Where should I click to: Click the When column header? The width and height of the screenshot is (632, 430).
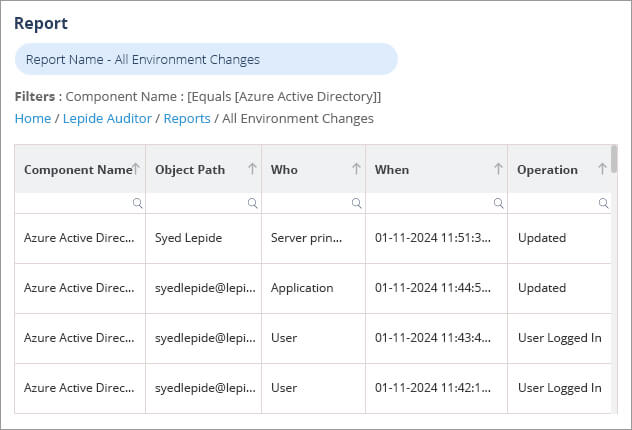coord(437,169)
